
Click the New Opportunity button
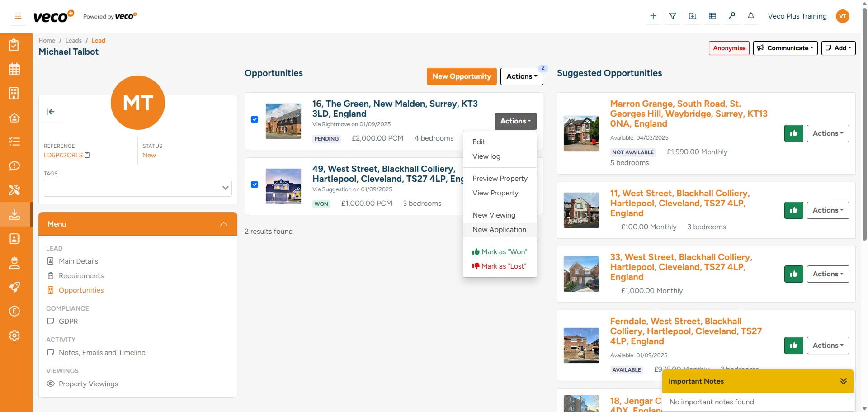[461, 76]
